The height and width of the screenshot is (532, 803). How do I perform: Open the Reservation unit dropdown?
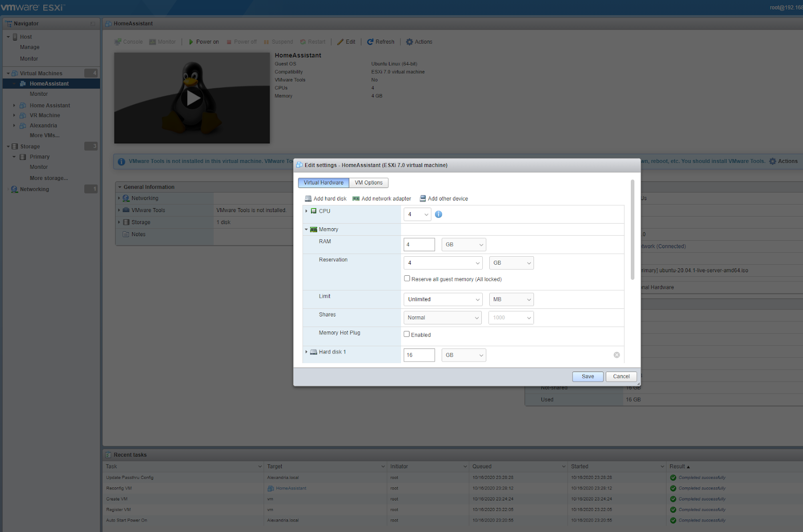click(x=511, y=263)
